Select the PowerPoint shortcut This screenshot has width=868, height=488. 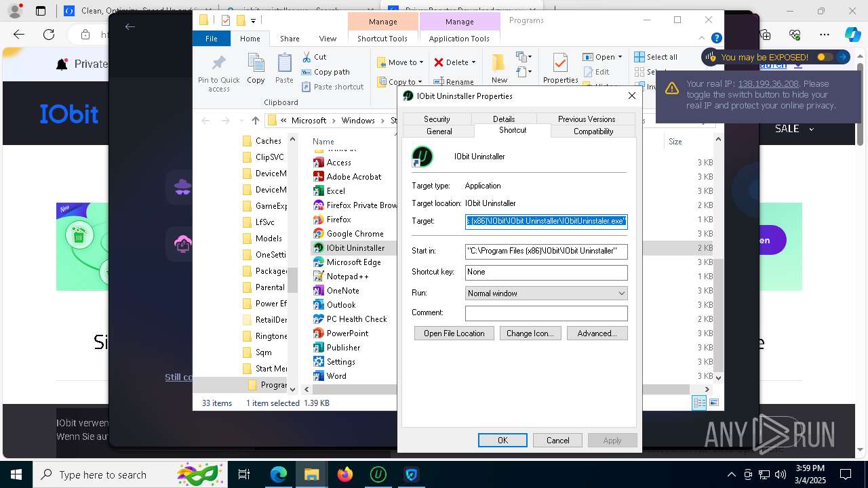[x=341, y=333]
